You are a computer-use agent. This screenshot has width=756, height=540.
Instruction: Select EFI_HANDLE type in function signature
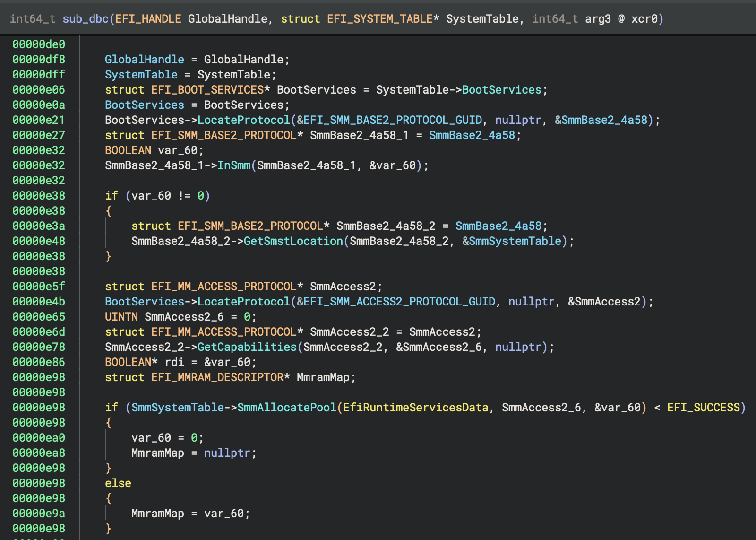[x=148, y=19]
